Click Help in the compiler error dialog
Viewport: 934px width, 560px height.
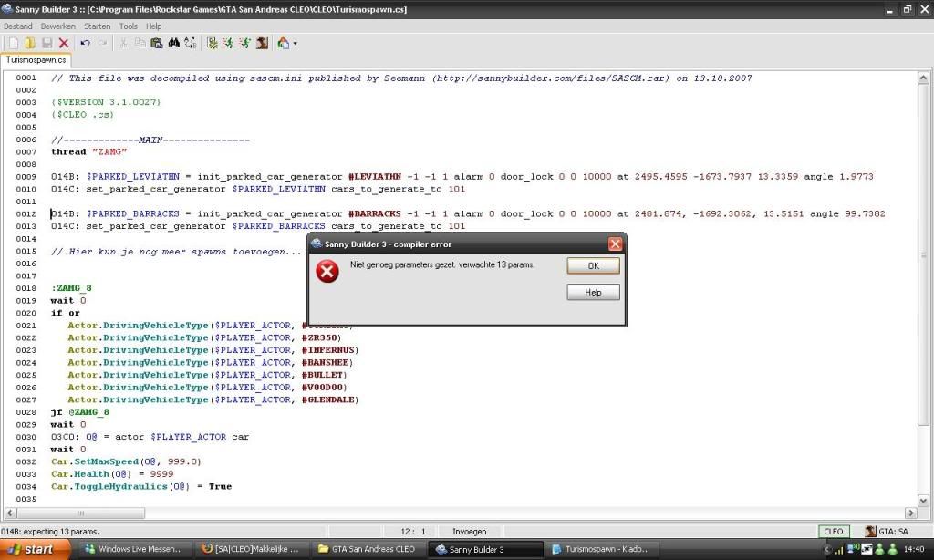point(593,292)
